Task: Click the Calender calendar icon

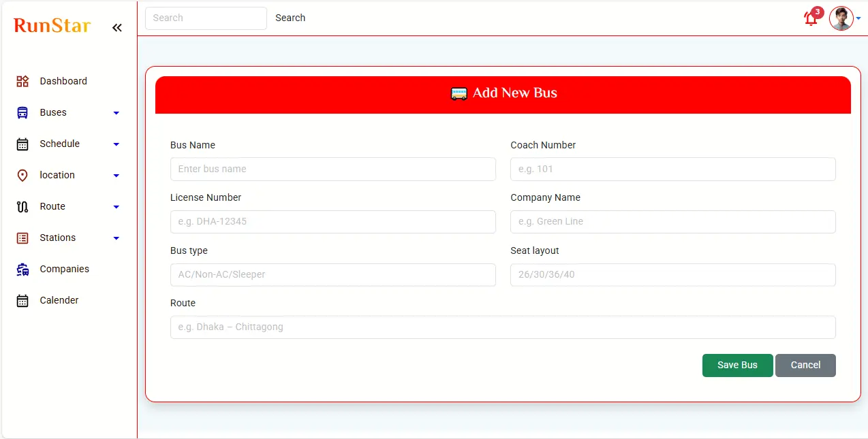Action: [22, 300]
